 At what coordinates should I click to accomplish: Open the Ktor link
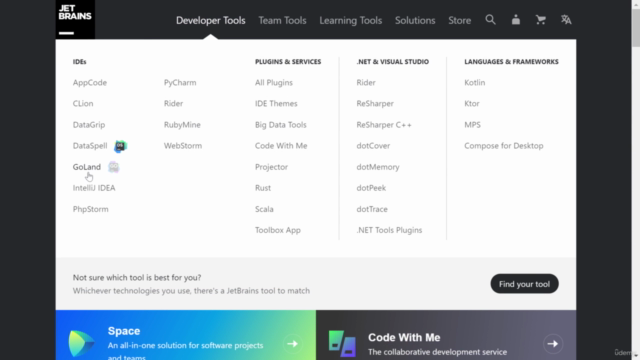click(472, 104)
